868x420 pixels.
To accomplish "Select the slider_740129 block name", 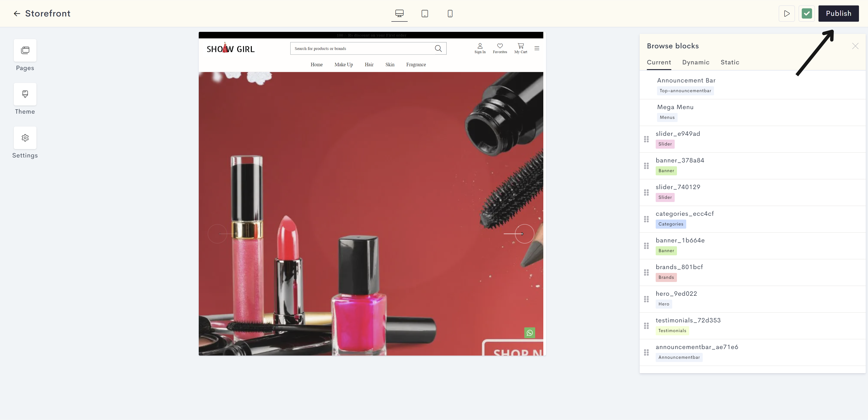I will point(678,187).
